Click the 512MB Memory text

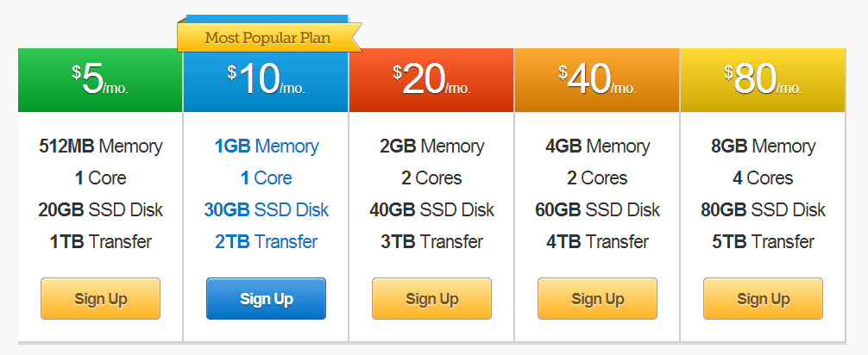pyautogui.click(x=100, y=146)
